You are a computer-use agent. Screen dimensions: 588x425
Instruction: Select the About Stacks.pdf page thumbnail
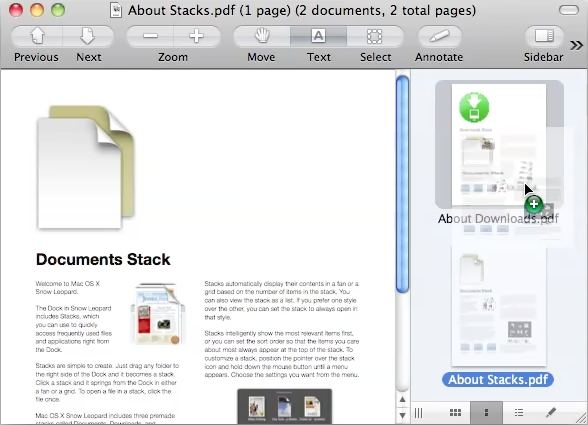[499, 306]
